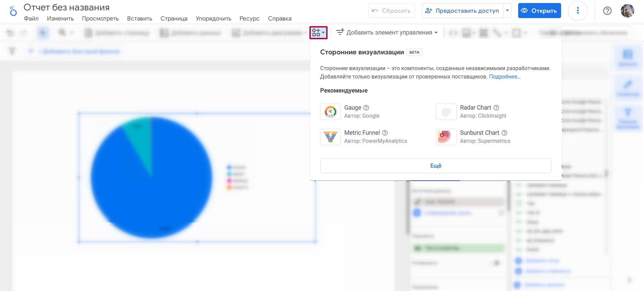Click the community visualizations toolbar icon
Image resolution: width=644 pixels, height=291 pixels.
point(318,33)
